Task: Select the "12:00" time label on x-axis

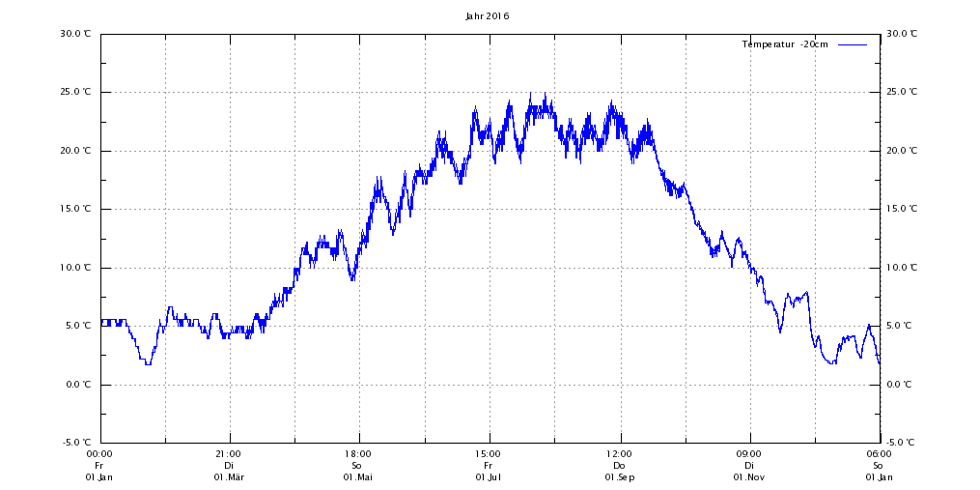Action: (x=619, y=453)
